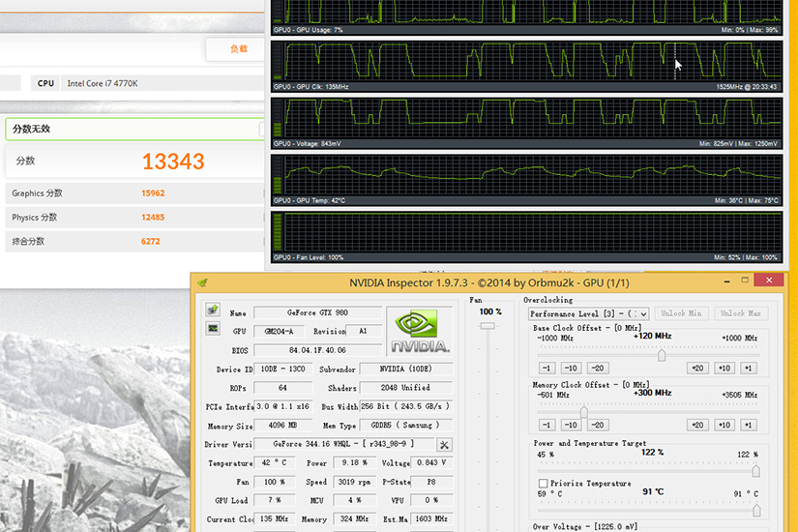Image resolution: width=798 pixels, height=532 pixels.
Task: Click the Voltage field 0.843 V
Action: coord(431,462)
